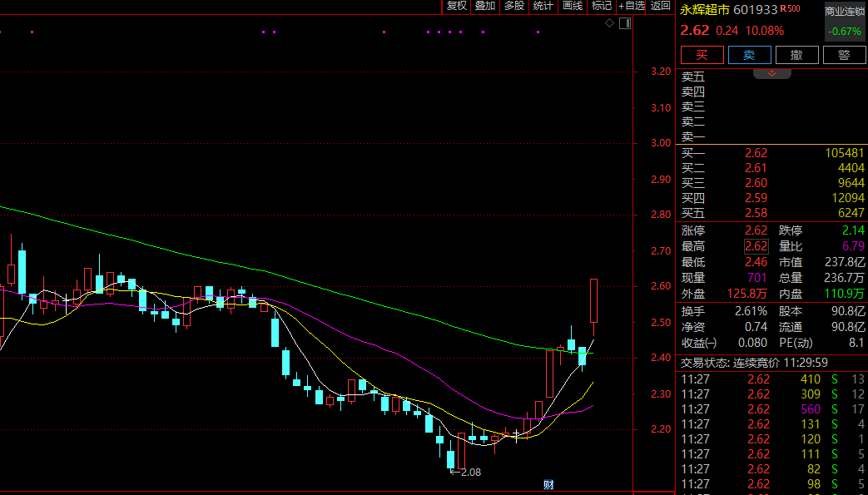Open the 多股 multi-stock view
The height and width of the screenshot is (495, 868).
(x=514, y=6)
